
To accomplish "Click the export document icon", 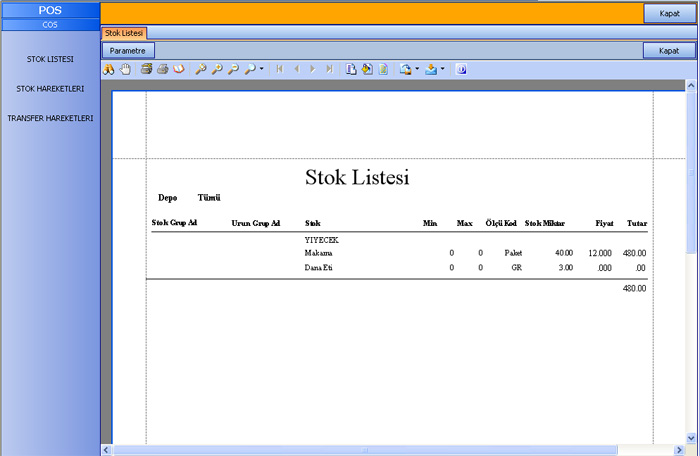I will click(x=406, y=69).
